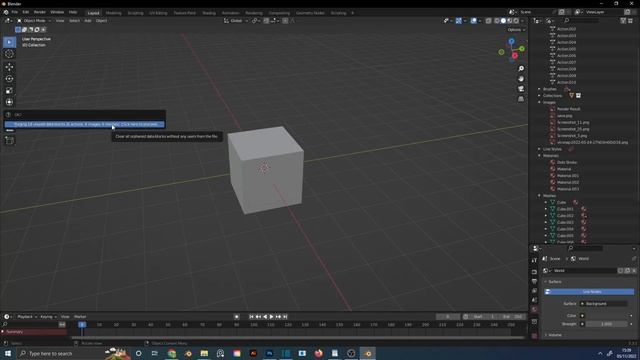Toggle show gizmo button

pos(458,20)
